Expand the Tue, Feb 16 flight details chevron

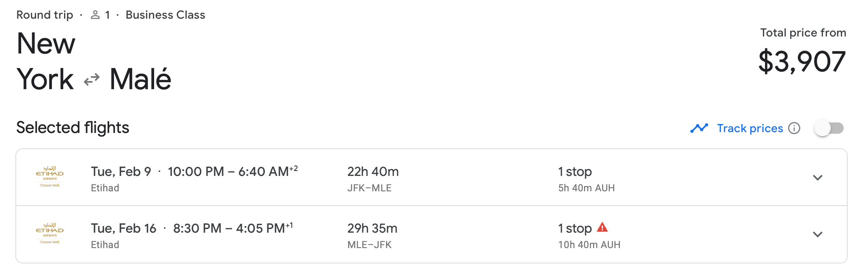pos(817,234)
